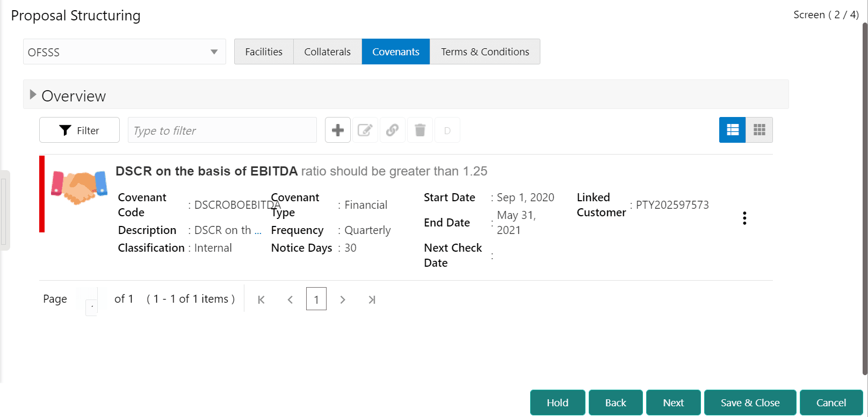Click the End Date May 31, 2021
This screenshot has width=868, height=417.
click(516, 223)
